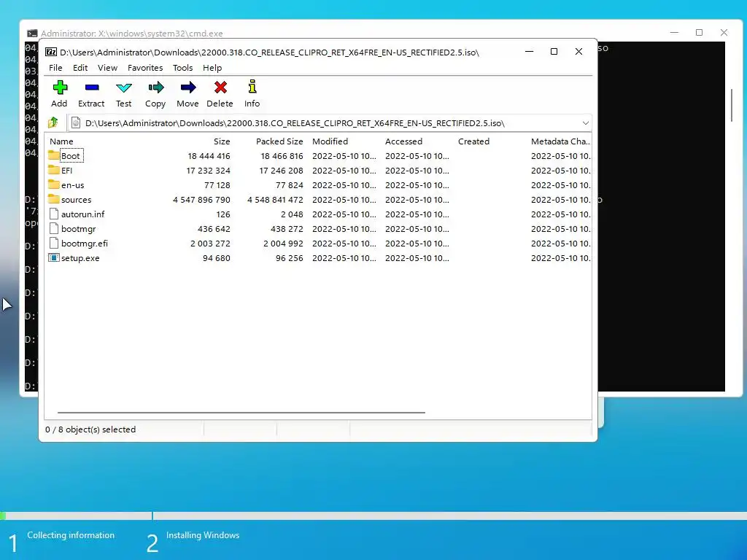Click the Move toolbar icon

point(187,87)
